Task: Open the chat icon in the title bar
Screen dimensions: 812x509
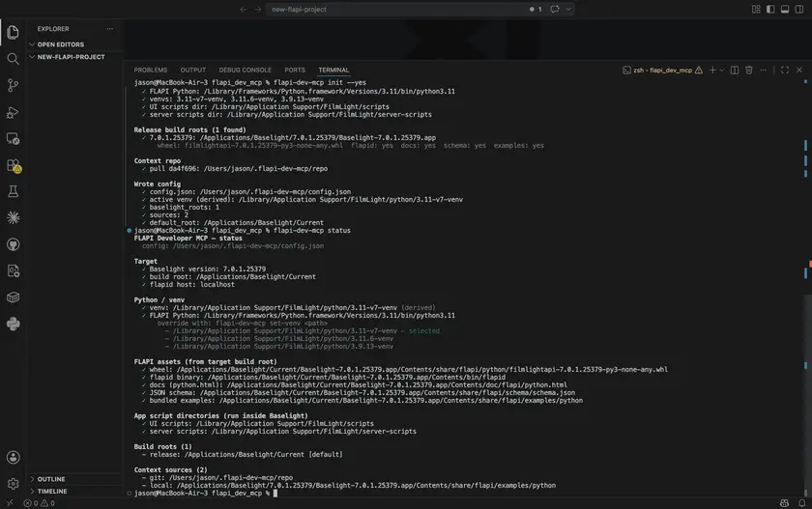Action: click(x=555, y=10)
